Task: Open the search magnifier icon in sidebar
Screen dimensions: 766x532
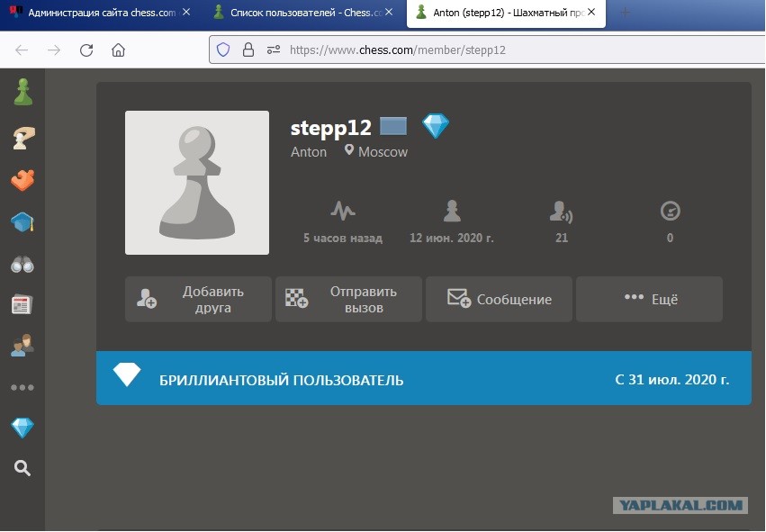Action: tap(23, 468)
